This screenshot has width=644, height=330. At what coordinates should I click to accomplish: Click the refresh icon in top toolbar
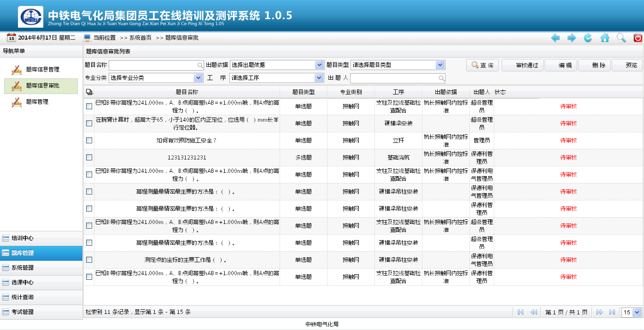click(x=588, y=38)
